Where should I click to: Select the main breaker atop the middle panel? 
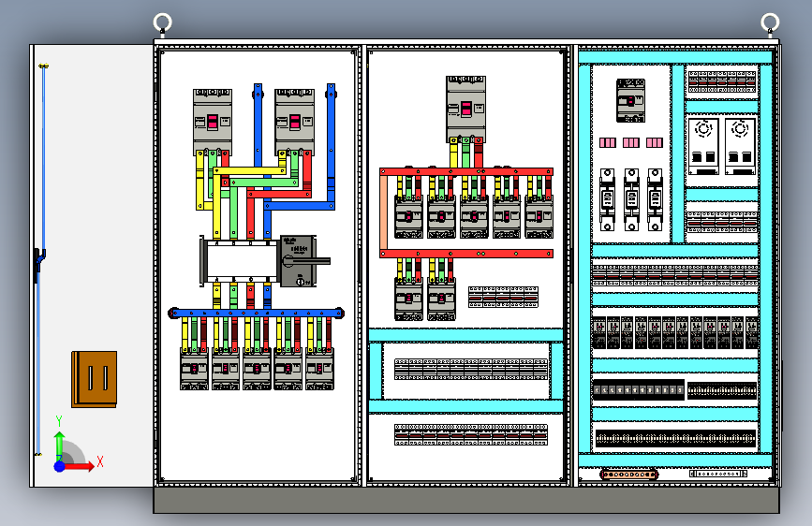(466, 110)
